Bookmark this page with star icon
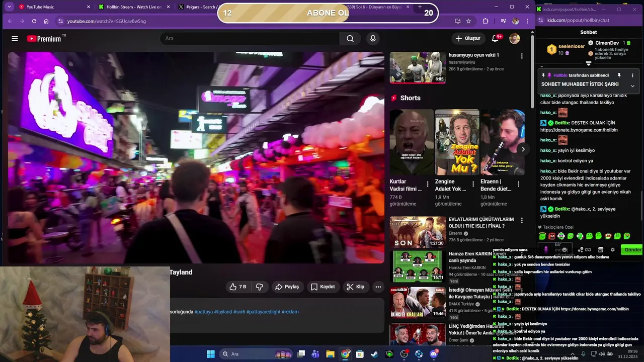Image resolution: width=644 pixels, height=362 pixels. click(x=468, y=21)
